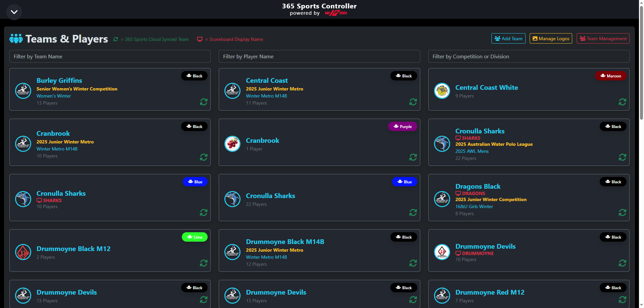
Task: Click the Add Team button
Action: click(x=508, y=38)
